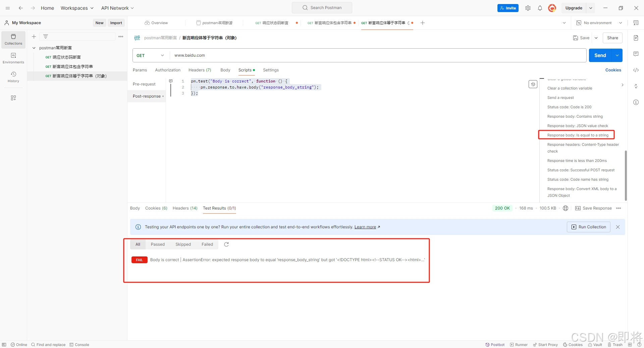The width and height of the screenshot is (644, 348).
Task: Expand the API Network dropdown
Action: point(118,8)
